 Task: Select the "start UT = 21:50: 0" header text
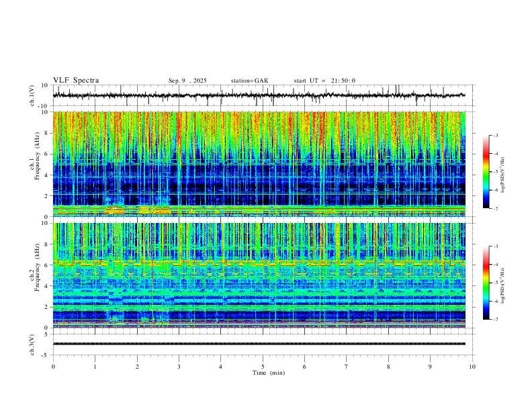(x=324, y=81)
